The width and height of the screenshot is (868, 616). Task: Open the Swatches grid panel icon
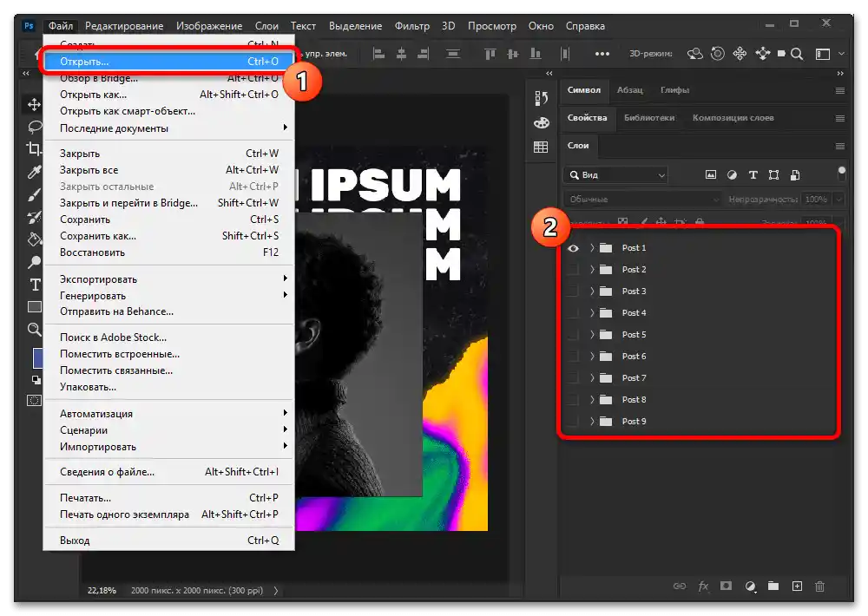click(x=541, y=147)
